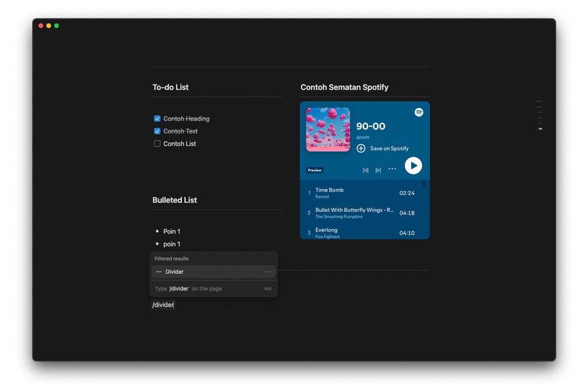The height and width of the screenshot is (392, 588).
Task: Click the Preview badge in Spotify embed
Action: (x=315, y=170)
